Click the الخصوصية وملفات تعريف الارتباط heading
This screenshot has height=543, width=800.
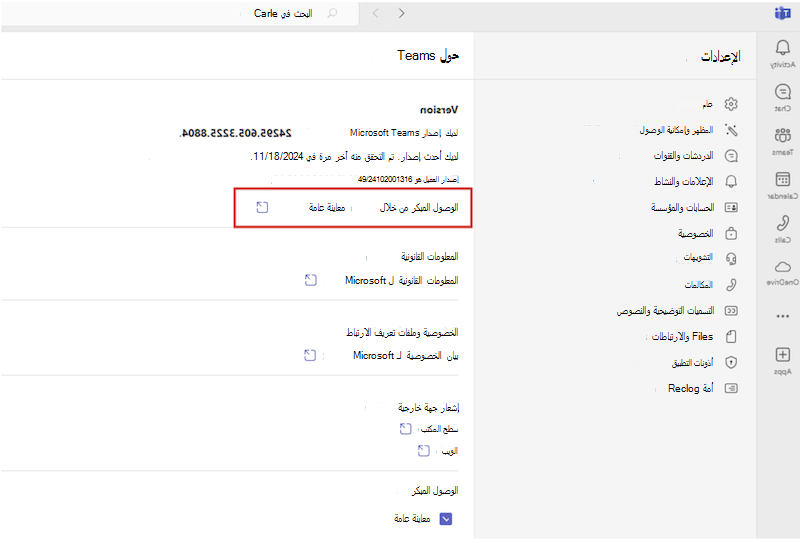[403, 332]
